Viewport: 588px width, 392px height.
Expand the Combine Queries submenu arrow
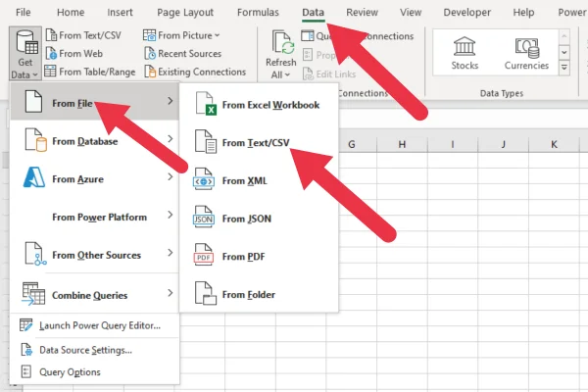point(171,293)
